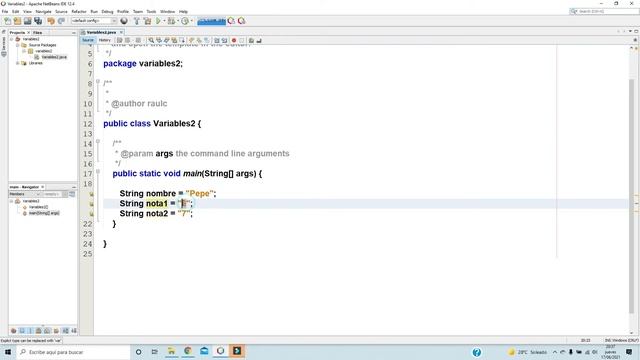Open the Refactor menu
This screenshot has height=360, width=640.
[x=79, y=11]
